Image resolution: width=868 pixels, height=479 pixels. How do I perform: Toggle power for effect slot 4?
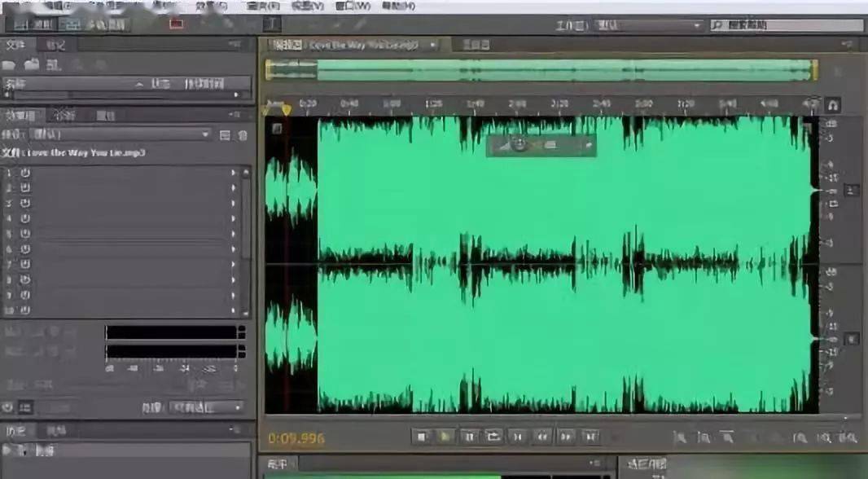25,218
